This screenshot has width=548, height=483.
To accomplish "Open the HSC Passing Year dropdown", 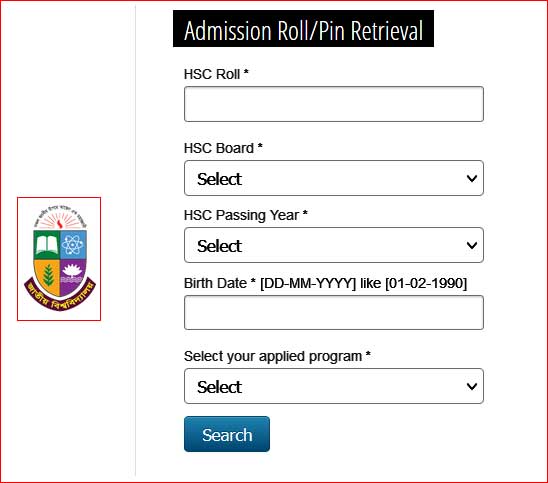I will [334, 245].
